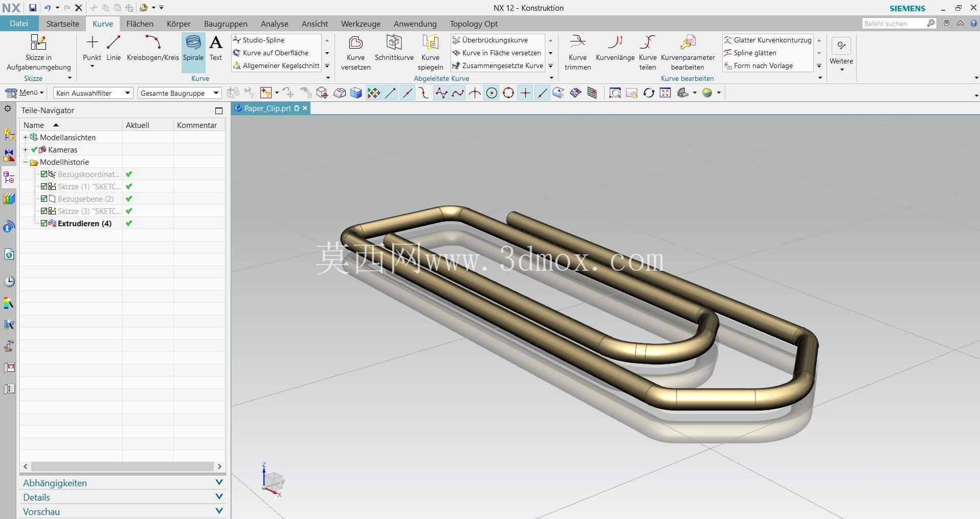
Task: Open the Kein Auswahlfilter dropdown
Action: (93, 93)
